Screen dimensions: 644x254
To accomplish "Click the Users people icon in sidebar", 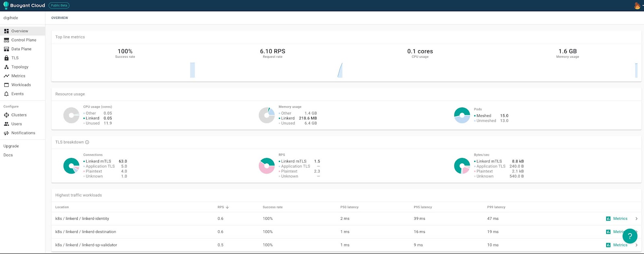I will pos(6,124).
